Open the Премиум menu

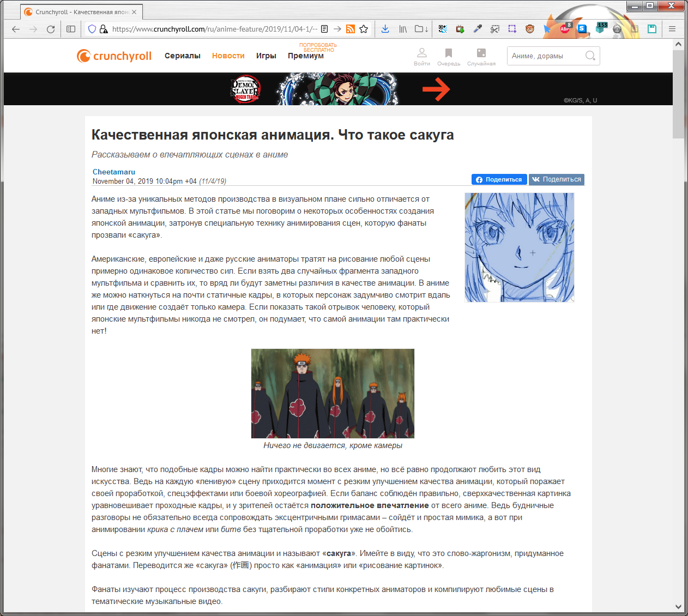tap(306, 56)
